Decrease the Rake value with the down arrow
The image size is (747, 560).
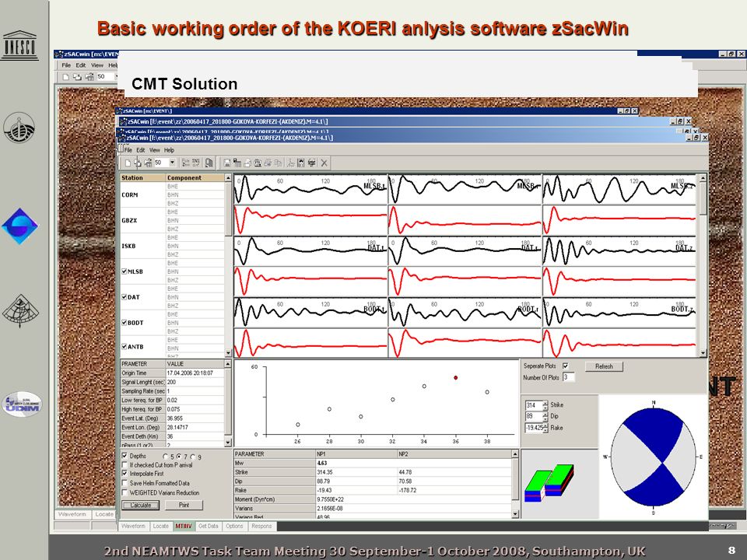click(x=545, y=430)
